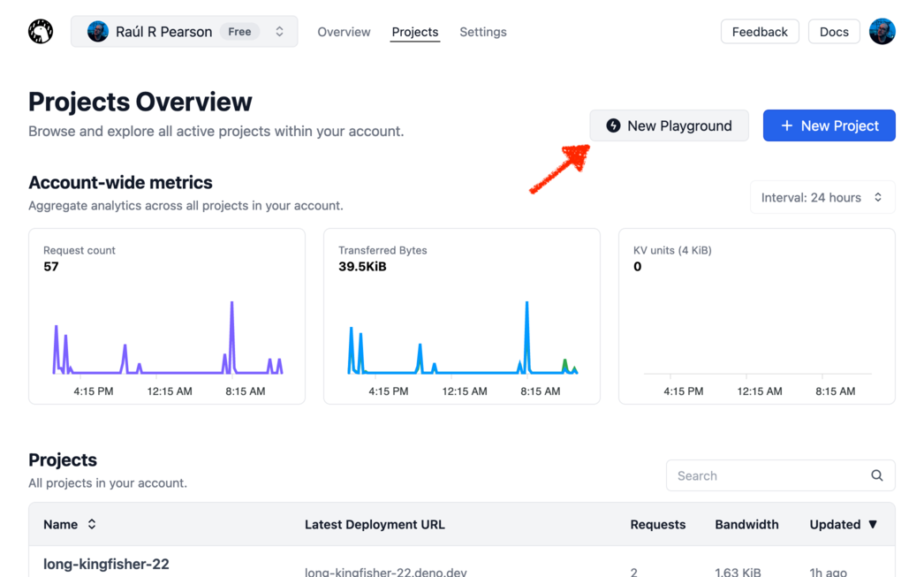Click the lightning bolt icon on New Playground
The height and width of the screenshot is (577, 924).
613,125
